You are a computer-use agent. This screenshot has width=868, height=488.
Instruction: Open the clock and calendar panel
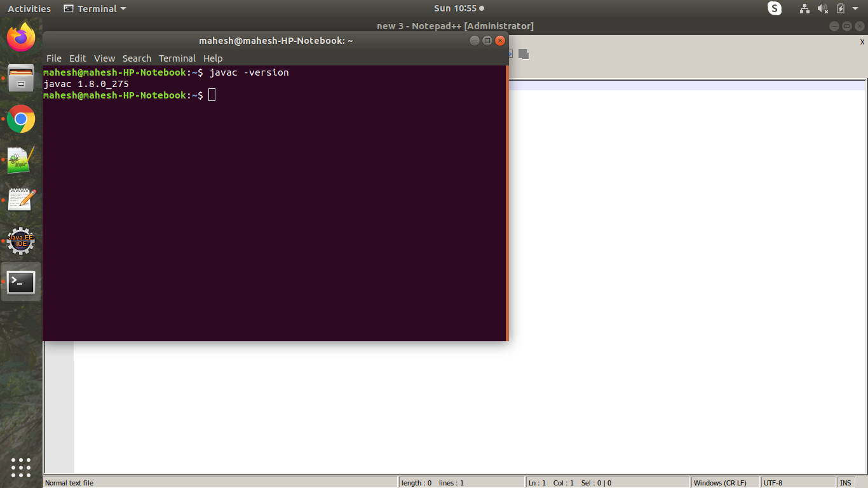[x=459, y=8]
